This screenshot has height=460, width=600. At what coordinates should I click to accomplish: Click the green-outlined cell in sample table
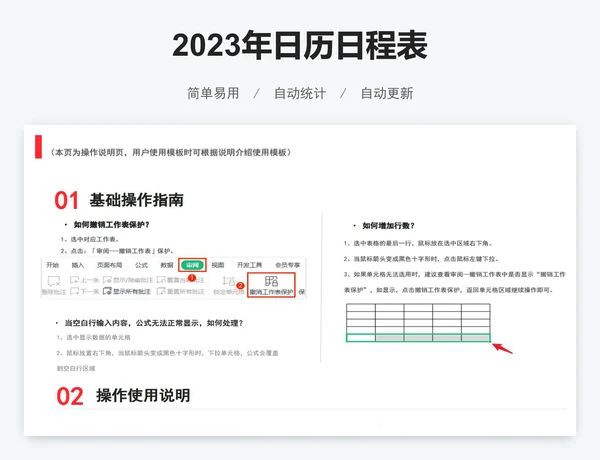coord(361,338)
